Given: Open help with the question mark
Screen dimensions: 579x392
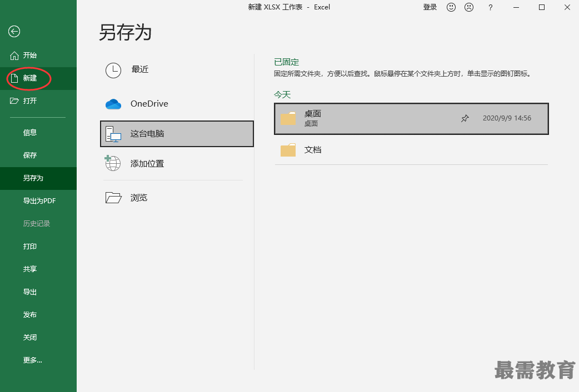Looking at the screenshot, I should coord(491,7).
